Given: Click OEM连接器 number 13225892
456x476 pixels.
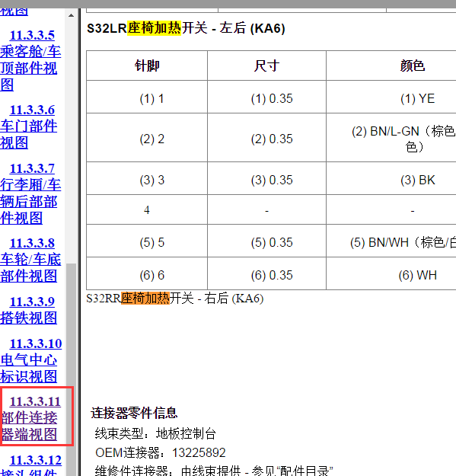Looking at the screenshot, I should 199,452.
